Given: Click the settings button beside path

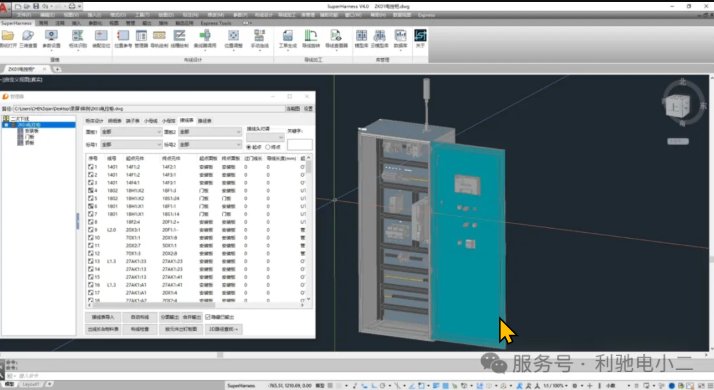Looking at the screenshot, I should coord(308,108).
